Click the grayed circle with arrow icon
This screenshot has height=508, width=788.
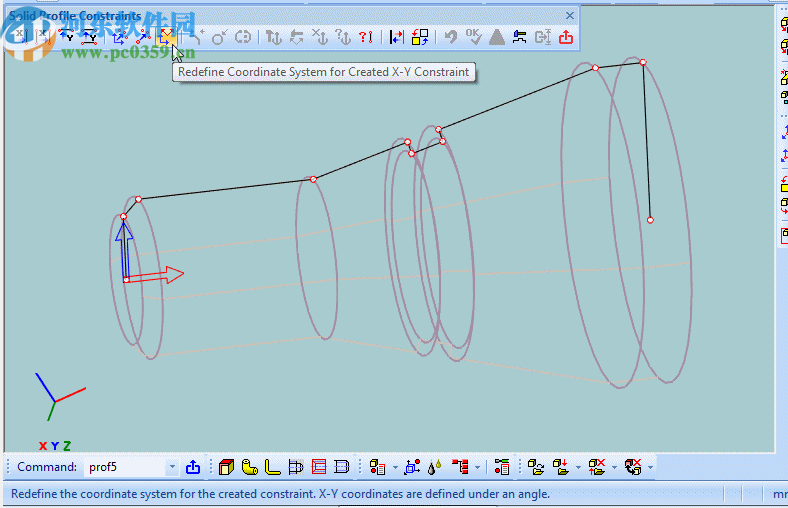220,37
